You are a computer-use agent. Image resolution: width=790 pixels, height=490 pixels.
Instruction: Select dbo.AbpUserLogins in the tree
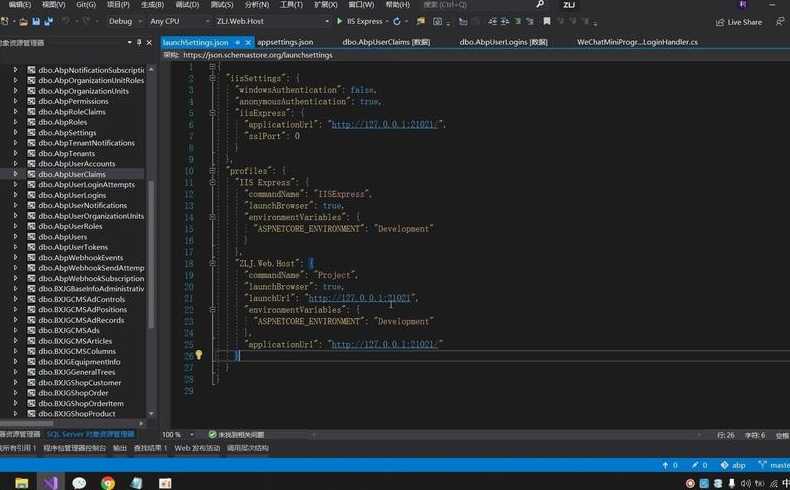[72, 195]
